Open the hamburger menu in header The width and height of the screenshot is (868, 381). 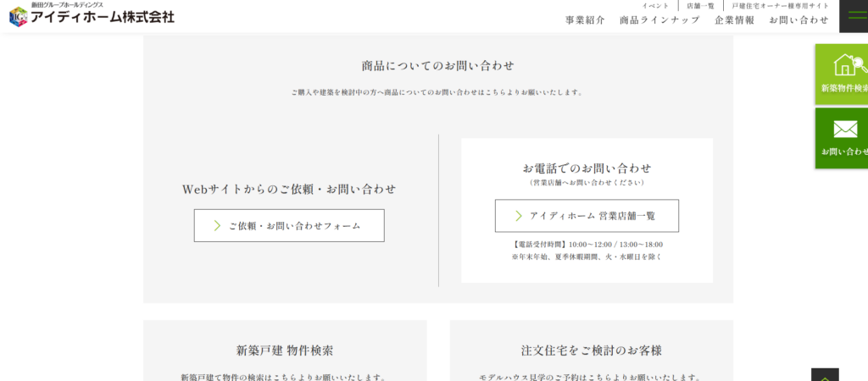tap(854, 16)
